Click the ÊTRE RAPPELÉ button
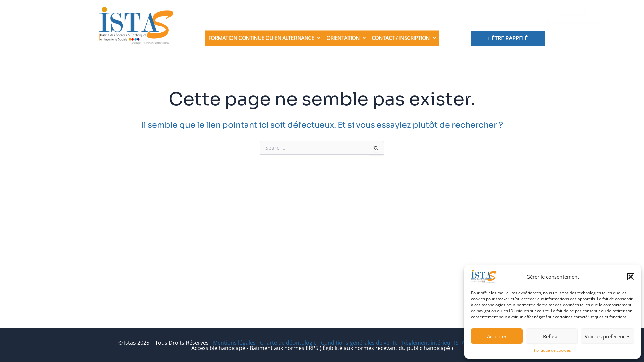 pos(508,38)
